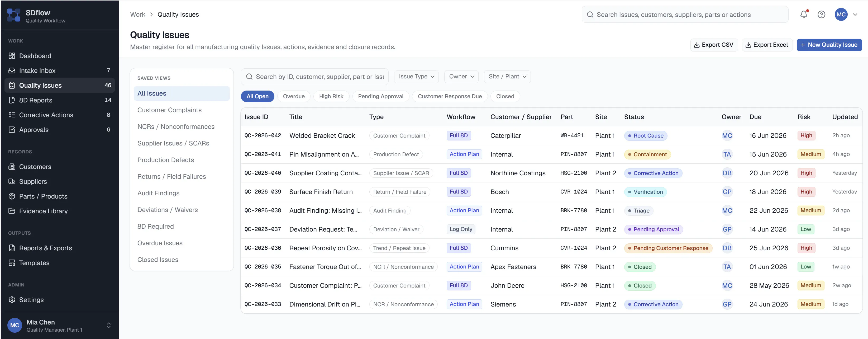Expand the Issue Type dropdown

pyautogui.click(x=416, y=77)
